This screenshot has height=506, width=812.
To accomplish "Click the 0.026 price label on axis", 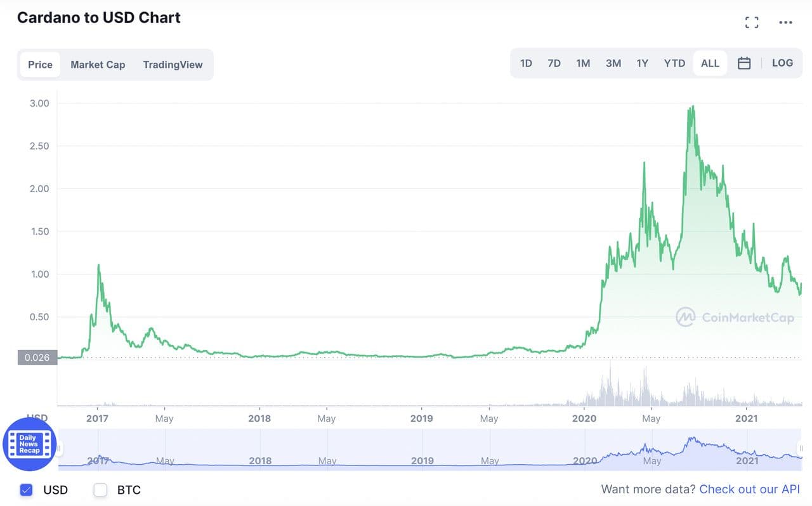I will 37,358.
